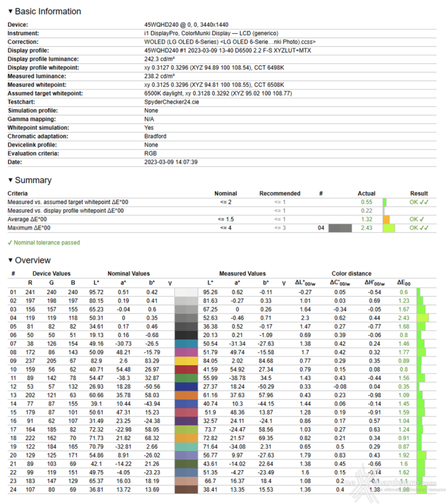The image size is (446, 504).
Task: Click the brown swatch for patch 24
Action: pyautogui.click(x=186, y=489)
